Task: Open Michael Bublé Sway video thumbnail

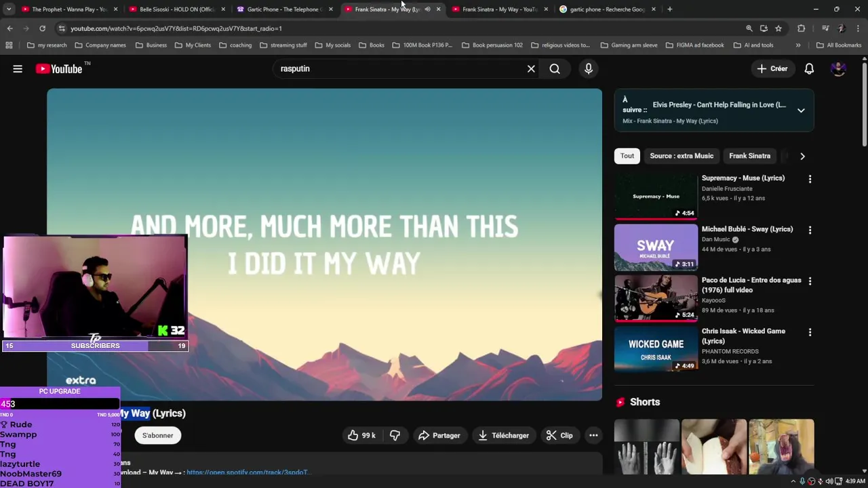Action: tap(656, 247)
